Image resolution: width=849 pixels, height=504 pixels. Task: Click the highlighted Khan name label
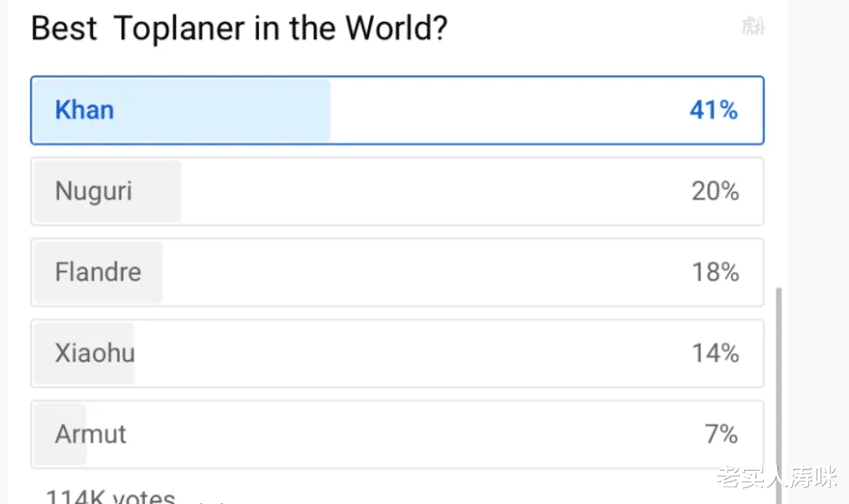click(x=84, y=111)
